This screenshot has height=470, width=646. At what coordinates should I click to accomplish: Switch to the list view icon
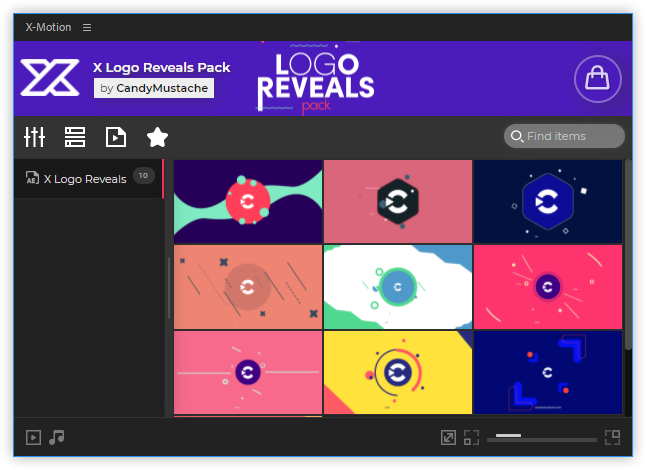tap(75, 137)
